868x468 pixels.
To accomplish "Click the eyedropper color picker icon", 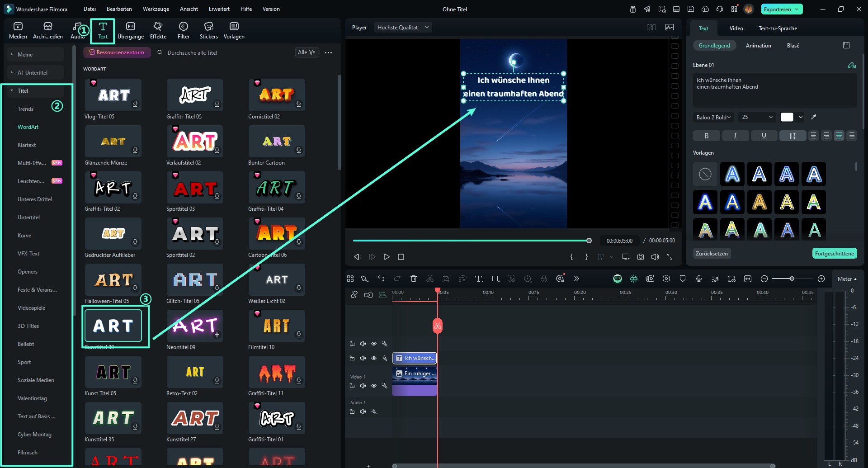I will point(813,117).
